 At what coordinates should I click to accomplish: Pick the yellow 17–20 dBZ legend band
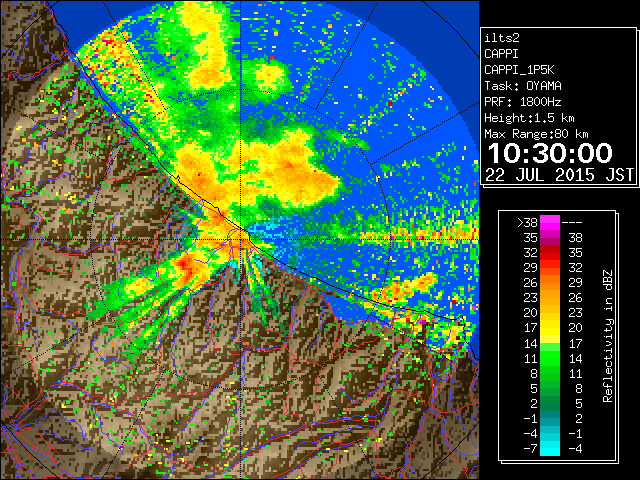coord(550,328)
